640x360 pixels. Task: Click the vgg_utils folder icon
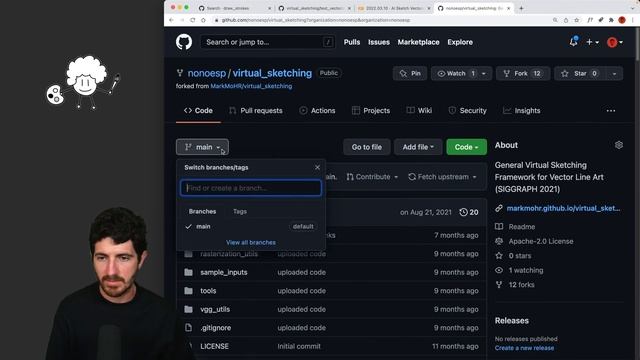188,309
